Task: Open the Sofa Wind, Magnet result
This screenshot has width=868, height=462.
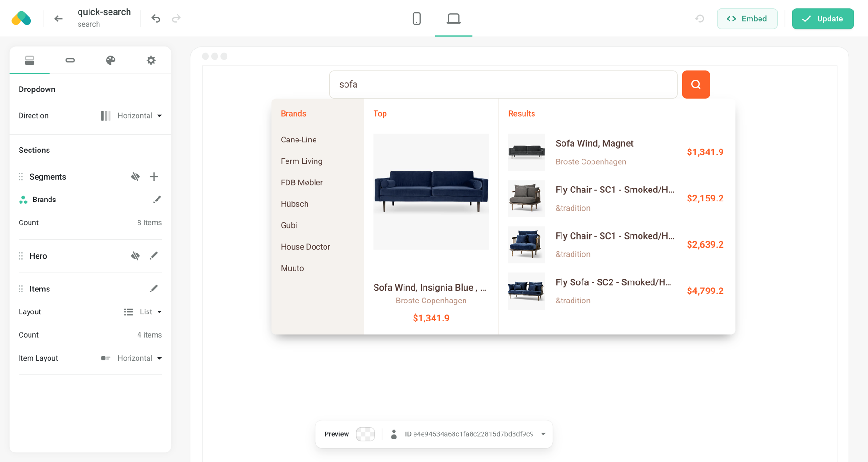Action: (594, 143)
